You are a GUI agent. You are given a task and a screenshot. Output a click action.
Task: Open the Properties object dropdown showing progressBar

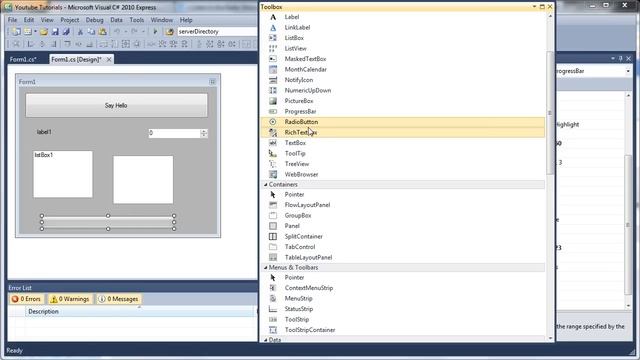[x=628, y=71]
